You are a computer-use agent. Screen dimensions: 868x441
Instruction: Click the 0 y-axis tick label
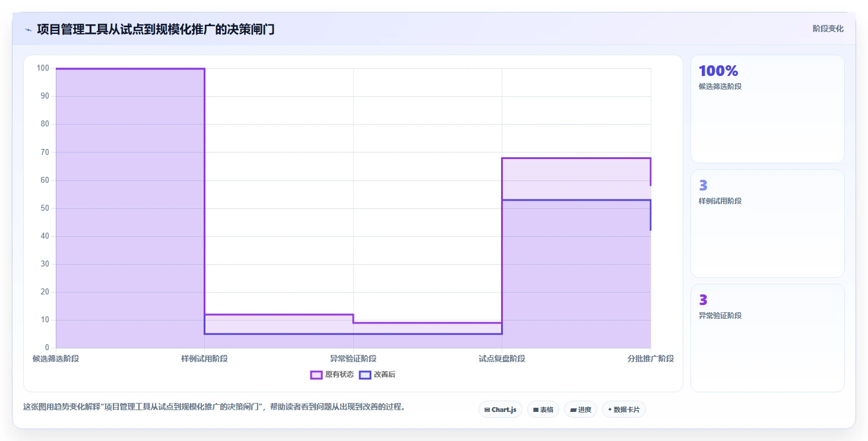tap(47, 348)
